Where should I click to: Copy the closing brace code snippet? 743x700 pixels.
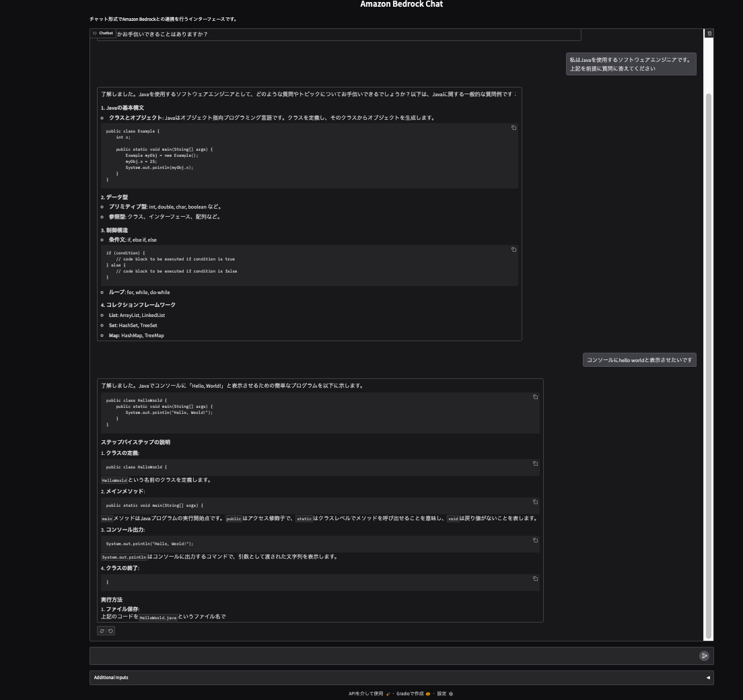pos(535,579)
